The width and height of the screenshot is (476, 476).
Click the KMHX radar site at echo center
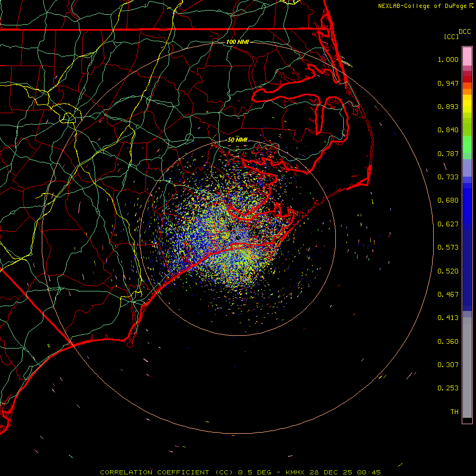pyautogui.click(x=238, y=239)
